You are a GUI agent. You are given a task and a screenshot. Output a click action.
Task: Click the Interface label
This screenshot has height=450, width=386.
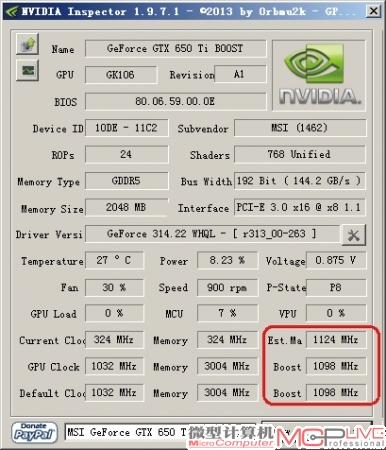[x=203, y=208]
